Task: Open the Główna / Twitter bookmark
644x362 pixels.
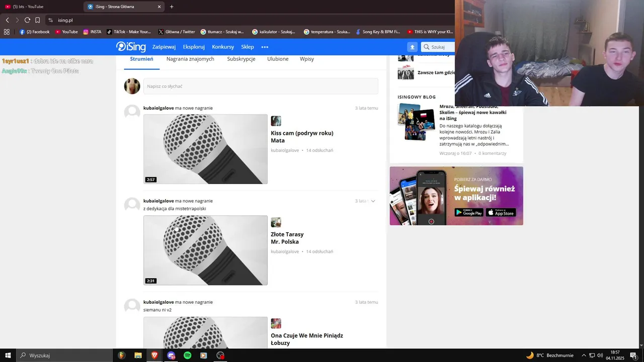Action: coord(177,32)
